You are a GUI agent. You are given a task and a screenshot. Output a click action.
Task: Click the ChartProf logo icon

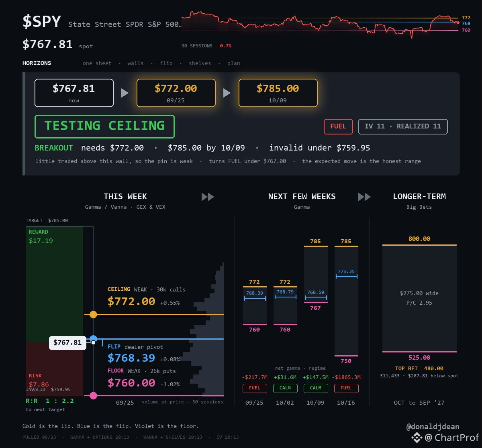pyautogui.click(x=417, y=437)
